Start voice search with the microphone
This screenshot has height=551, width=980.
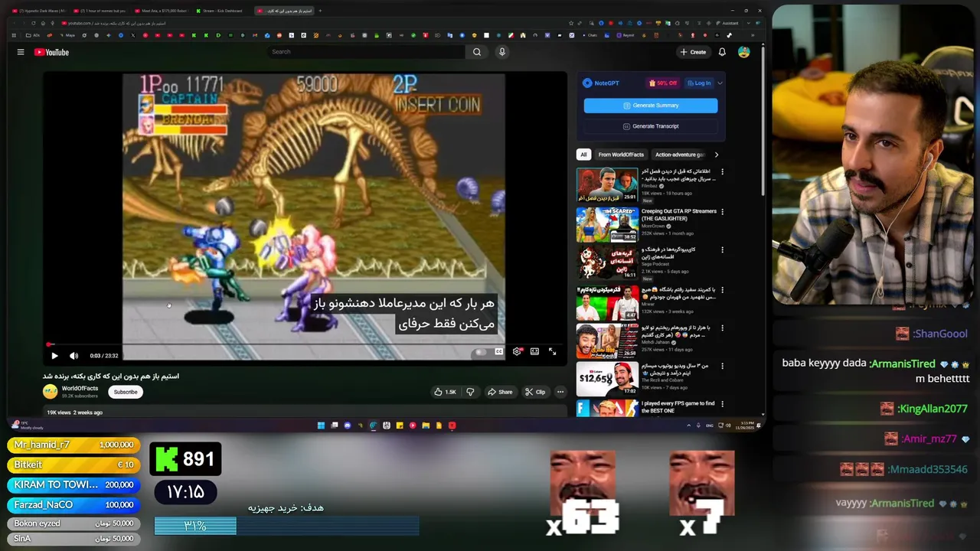tap(502, 51)
